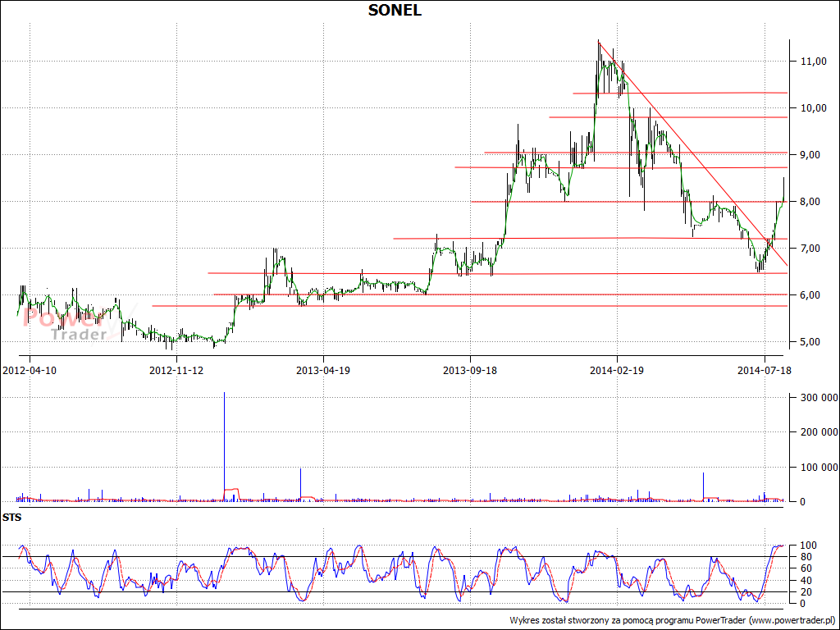
Task: Click the 60 level on STS axis
Action: 806,568
